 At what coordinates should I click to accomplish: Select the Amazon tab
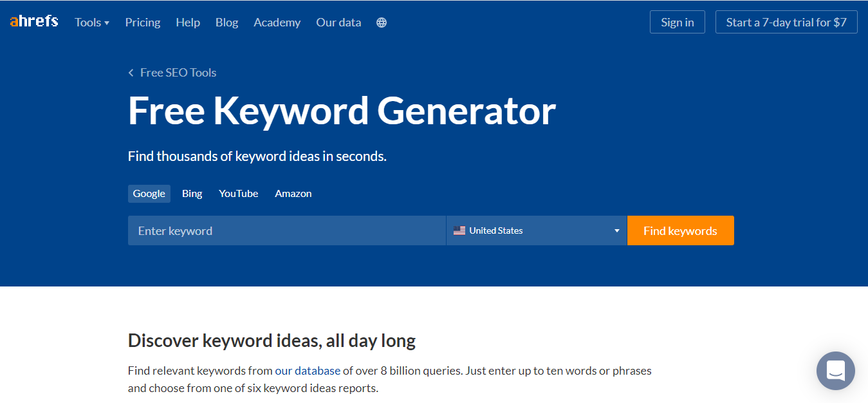coord(293,194)
